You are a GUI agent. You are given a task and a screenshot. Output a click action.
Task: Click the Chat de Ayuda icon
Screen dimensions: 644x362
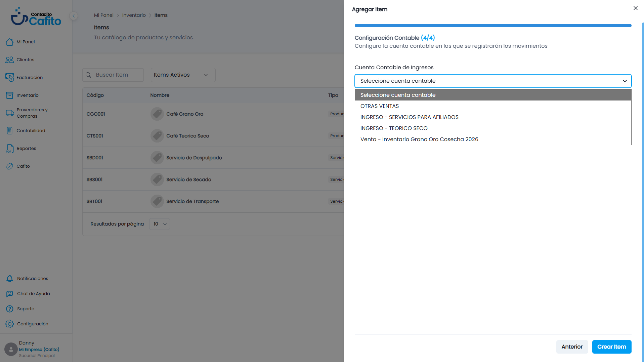(9, 294)
